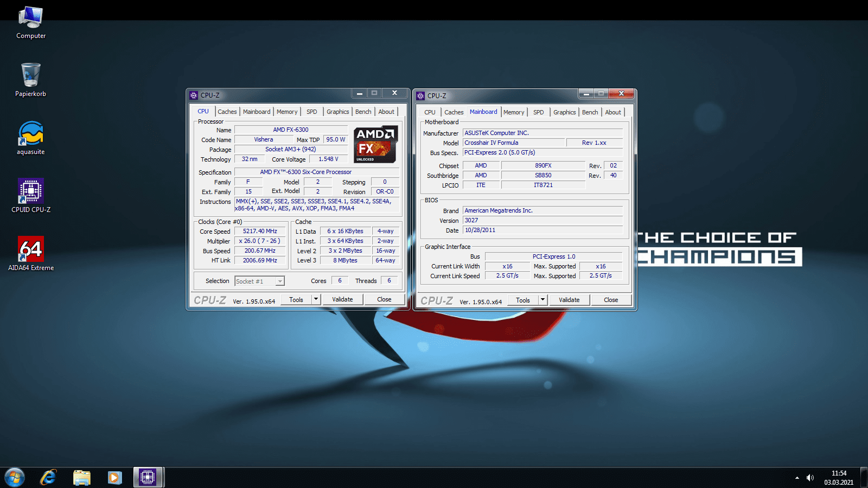Click the Max TDP value 95.0 W
This screenshot has height=488, width=868.
pos(336,139)
